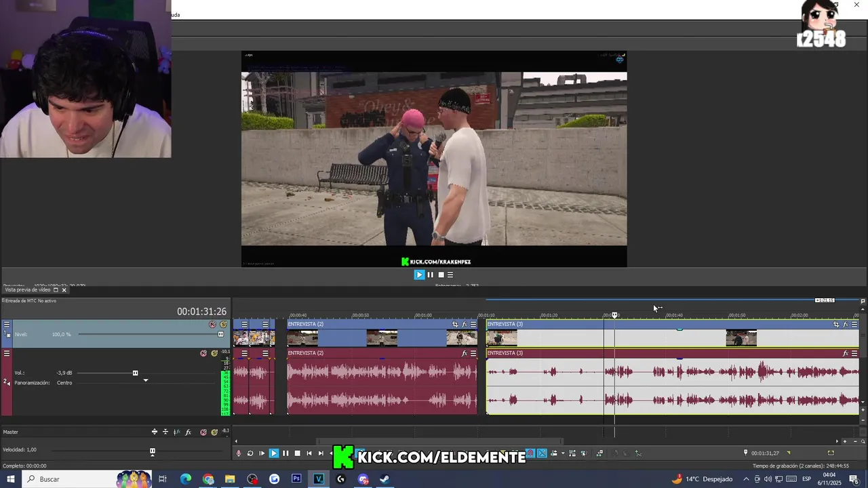Click Pause in the timeline transport bar
Image resolution: width=868 pixels, height=488 pixels.
tap(285, 453)
